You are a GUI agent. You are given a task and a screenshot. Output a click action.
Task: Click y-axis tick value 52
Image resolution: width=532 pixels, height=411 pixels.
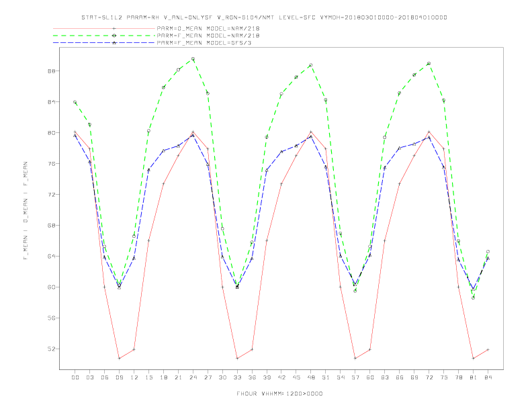point(51,349)
